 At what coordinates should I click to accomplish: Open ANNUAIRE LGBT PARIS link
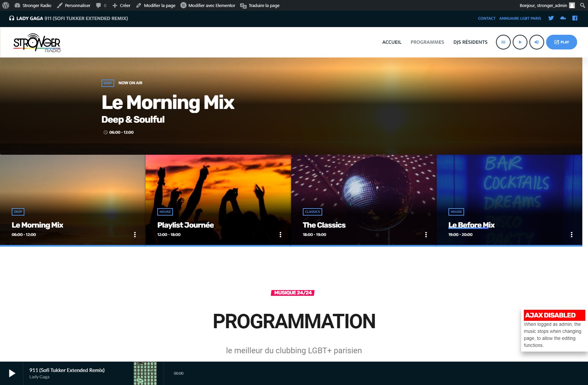pos(520,18)
